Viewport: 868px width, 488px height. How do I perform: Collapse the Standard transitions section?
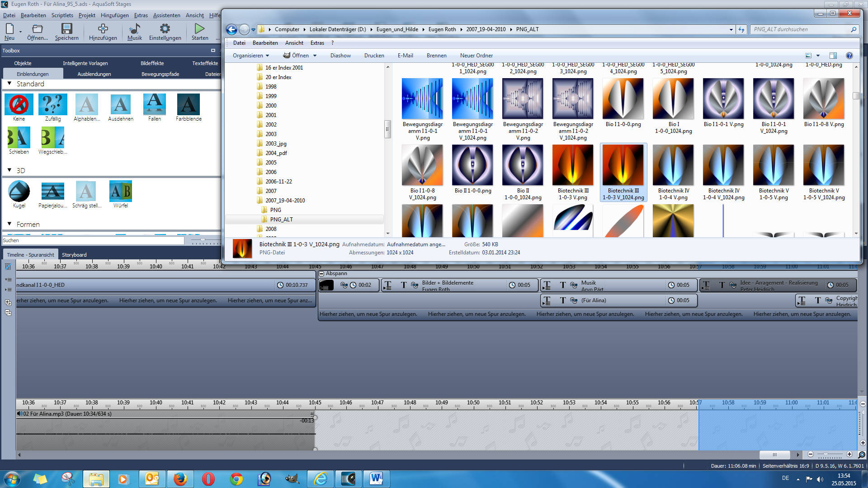tap(9, 84)
